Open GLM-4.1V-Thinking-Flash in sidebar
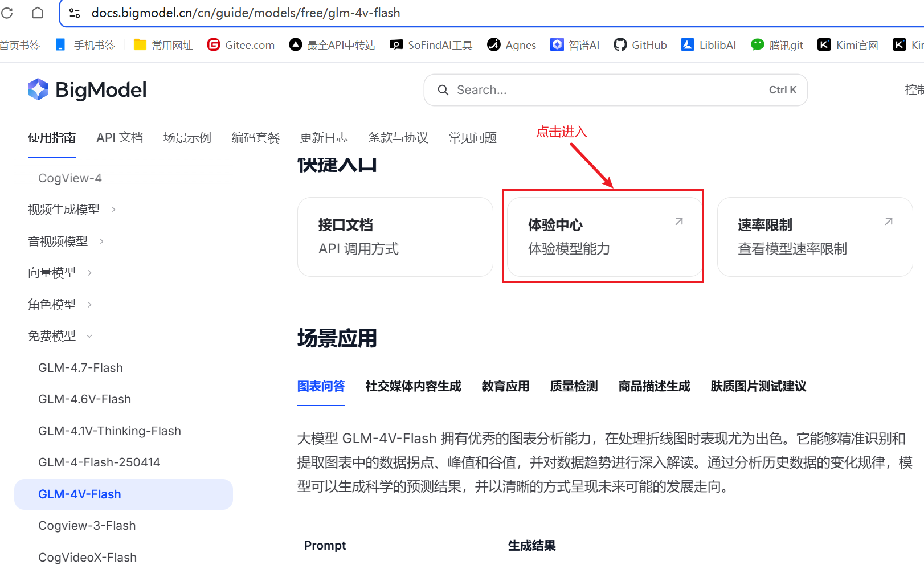Image resolution: width=924 pixels, height=569 pixels. coord(109,431)
